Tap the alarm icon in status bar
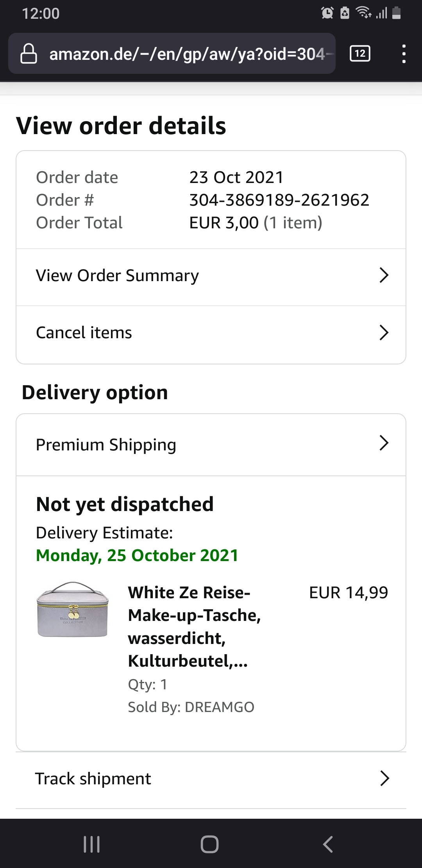This screenshot has width=422, height=868. point(327,13)
